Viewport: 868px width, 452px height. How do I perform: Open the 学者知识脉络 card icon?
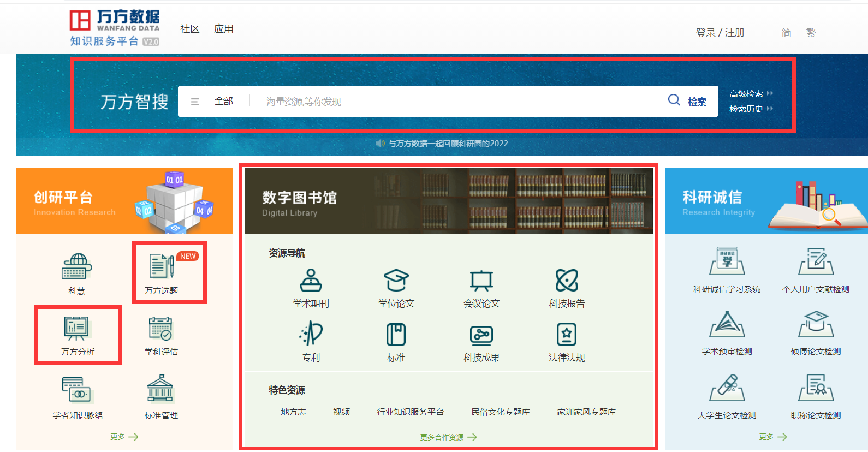(77, 390)
